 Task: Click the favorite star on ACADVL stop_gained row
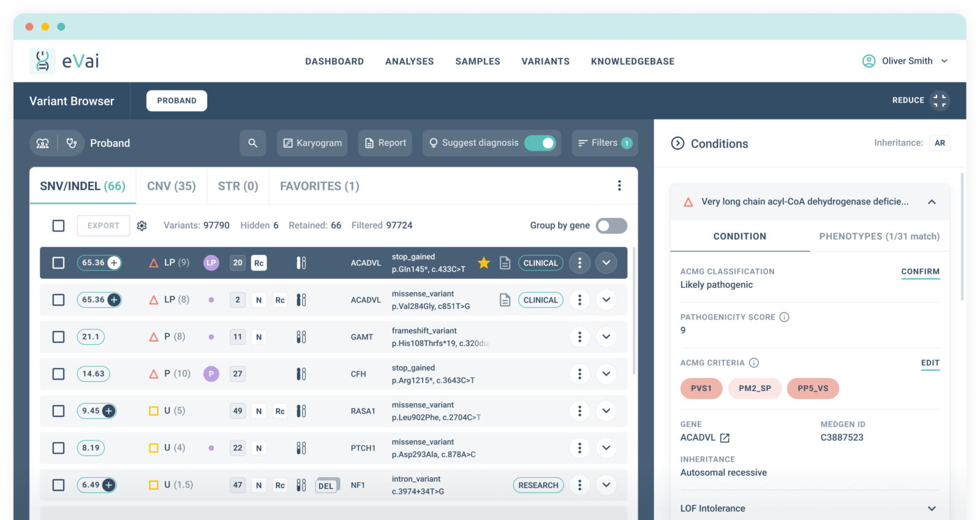pyautogui.click(x=484, y=263)
